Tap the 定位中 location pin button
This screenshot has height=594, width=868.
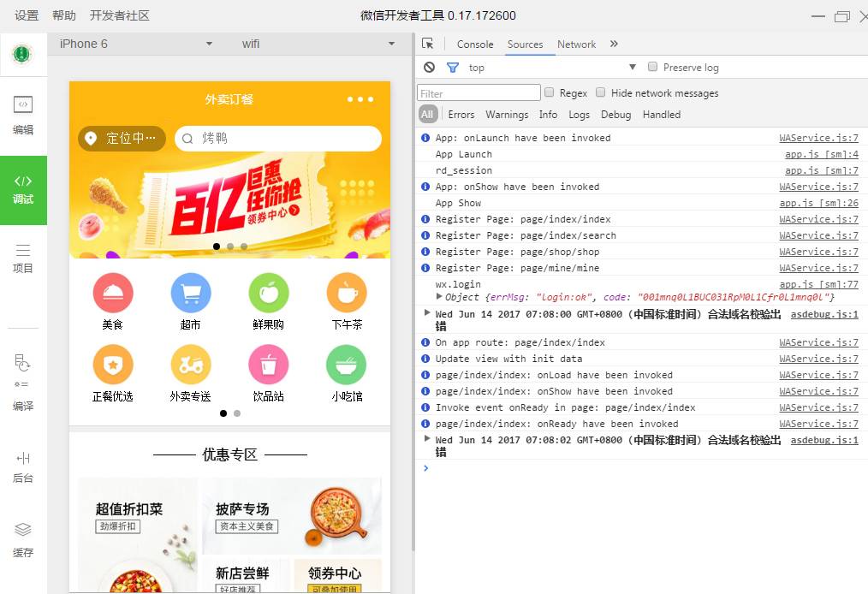coord(122,139)
